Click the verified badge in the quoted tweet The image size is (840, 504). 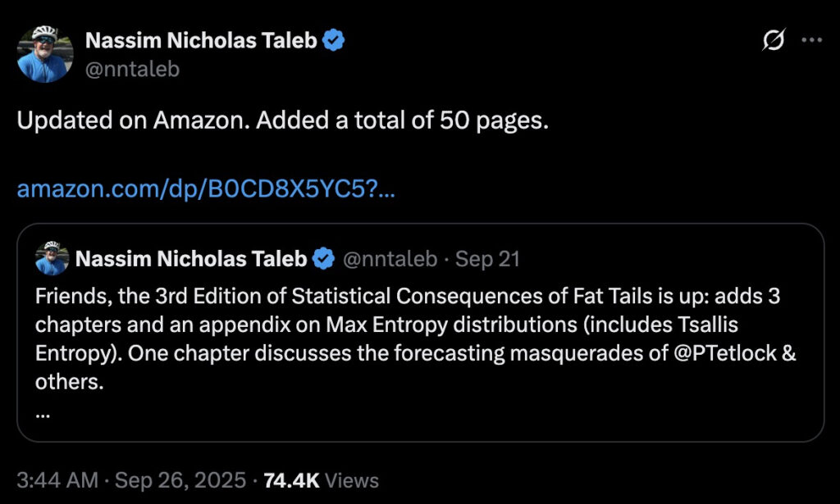[323, 257]
